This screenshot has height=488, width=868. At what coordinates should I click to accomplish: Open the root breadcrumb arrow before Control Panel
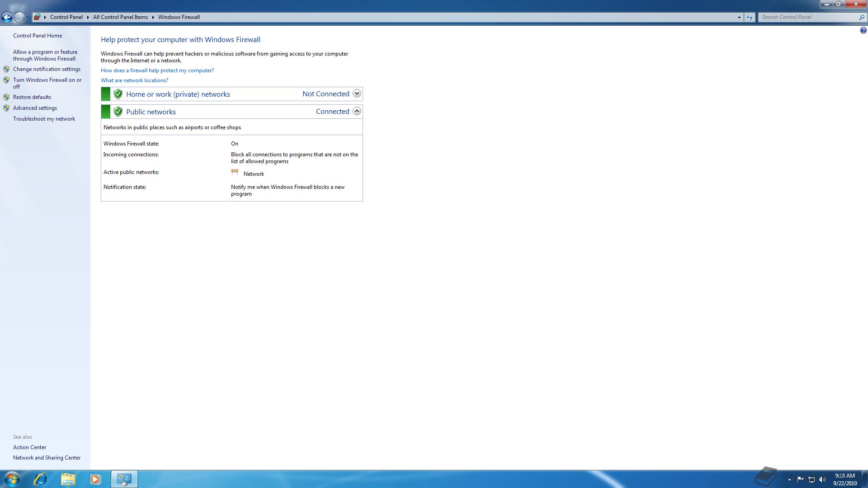[x=45, y=17]
